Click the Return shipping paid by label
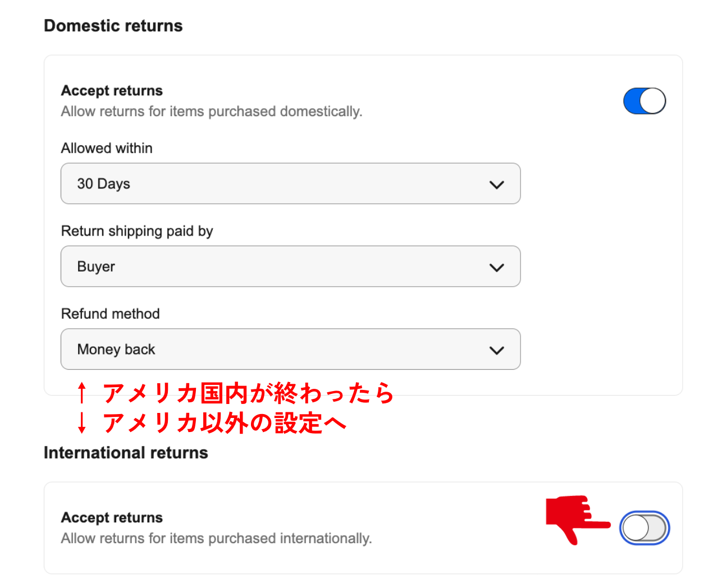Viewport: 722px width, 588px height. [137, 231]
